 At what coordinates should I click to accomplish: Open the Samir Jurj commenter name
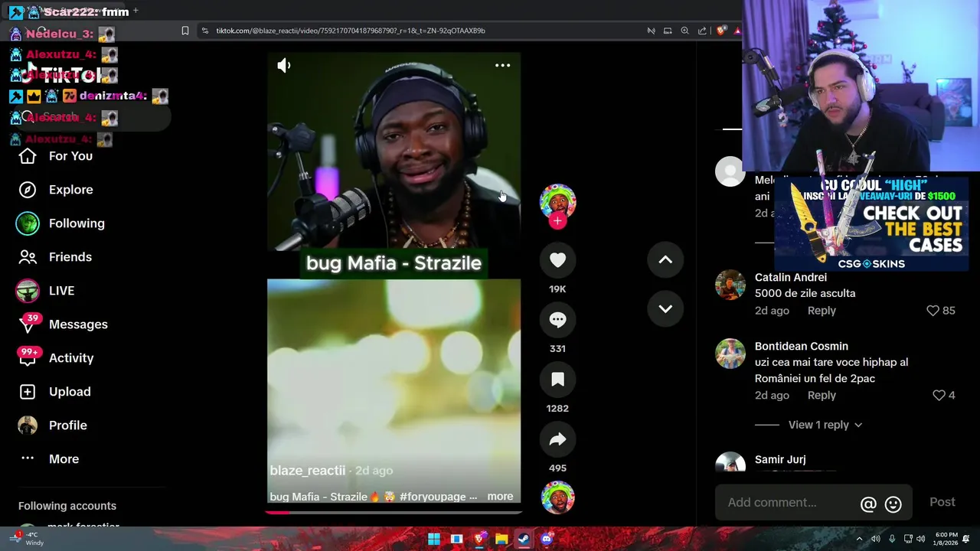(780, 460)
